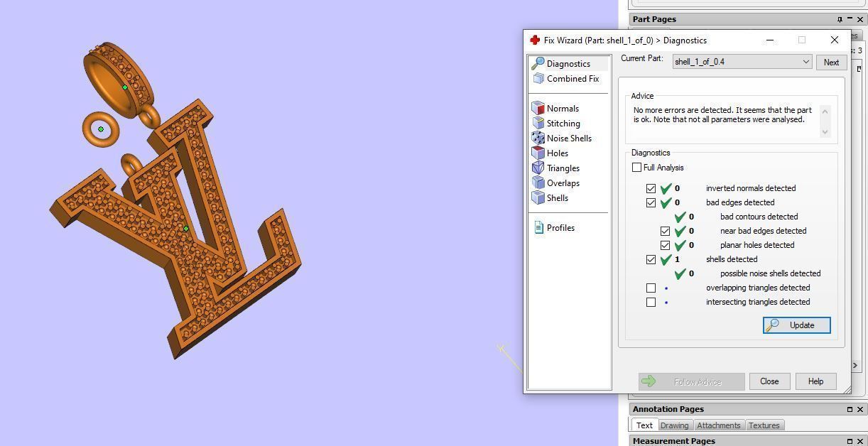868x446 pixels.
Task: Click the Next part button
Action: pyautogui.click(x=831, y=62)
